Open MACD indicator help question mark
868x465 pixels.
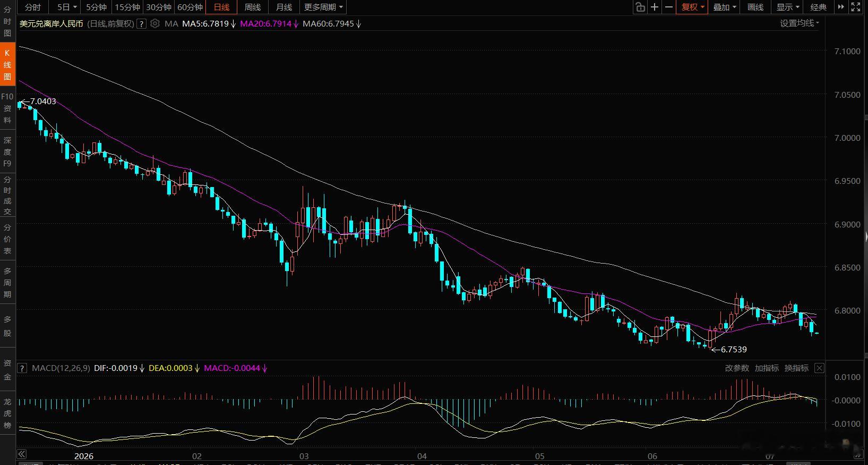pyautogui.click(x=22, y=368)
